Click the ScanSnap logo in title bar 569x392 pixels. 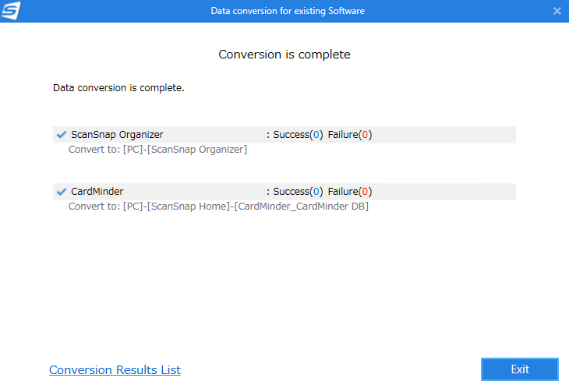[12, 11]
